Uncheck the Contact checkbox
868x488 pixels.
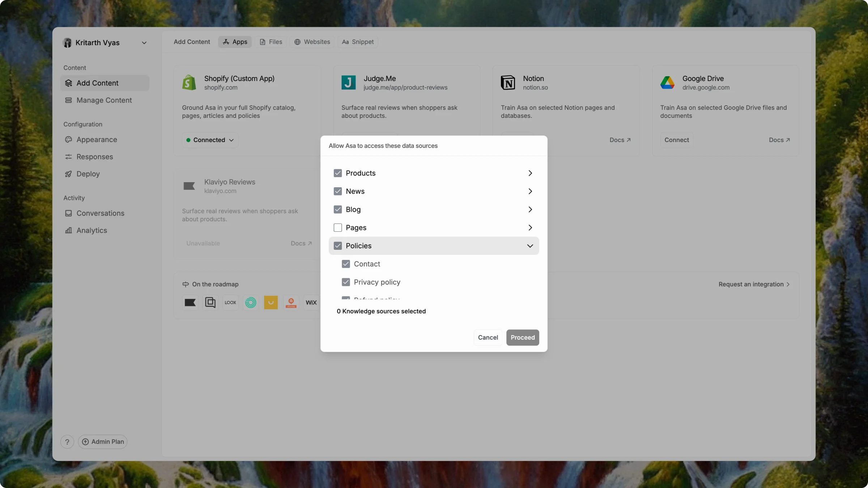[346, 264]
